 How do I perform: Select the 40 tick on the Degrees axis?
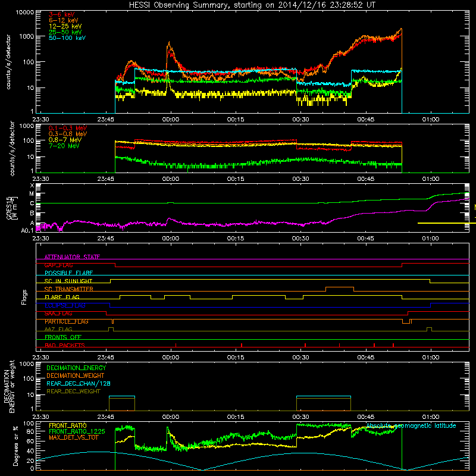tap(31, 451)
